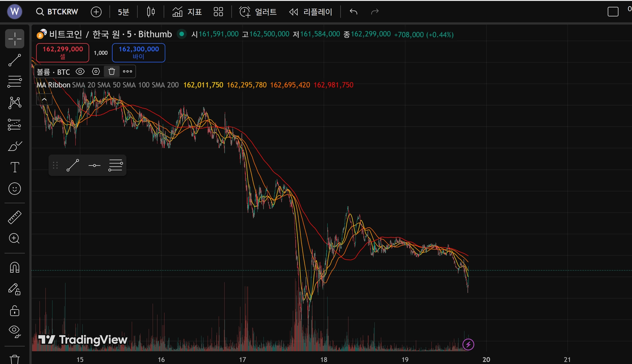Click the blue 바이 buy button

pos(139,53)
